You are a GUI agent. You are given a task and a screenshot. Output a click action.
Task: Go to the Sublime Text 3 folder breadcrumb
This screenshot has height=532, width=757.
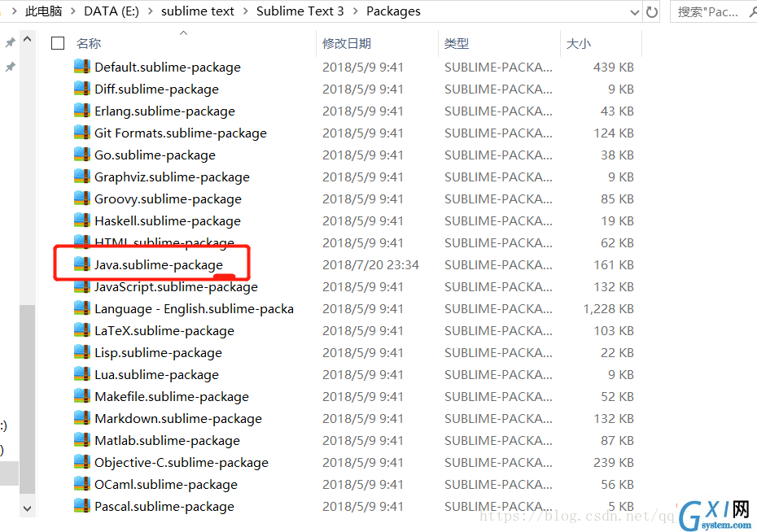[300, 11]
